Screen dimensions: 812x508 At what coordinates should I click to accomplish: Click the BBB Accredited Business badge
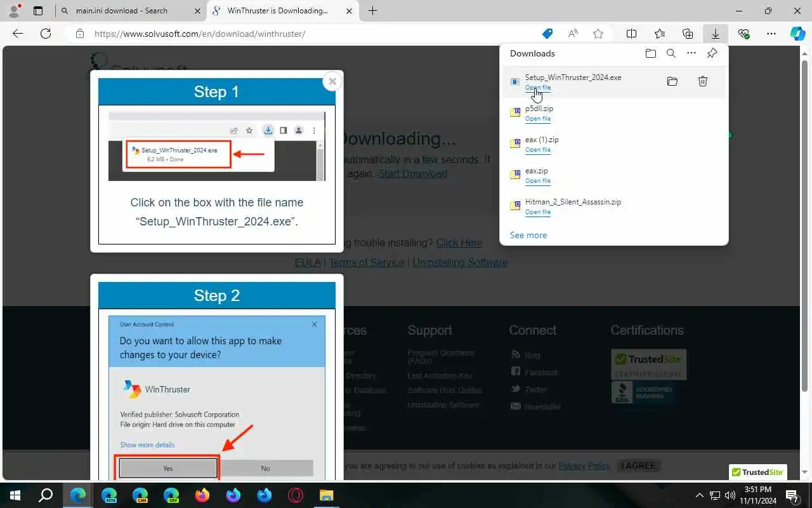643,392
